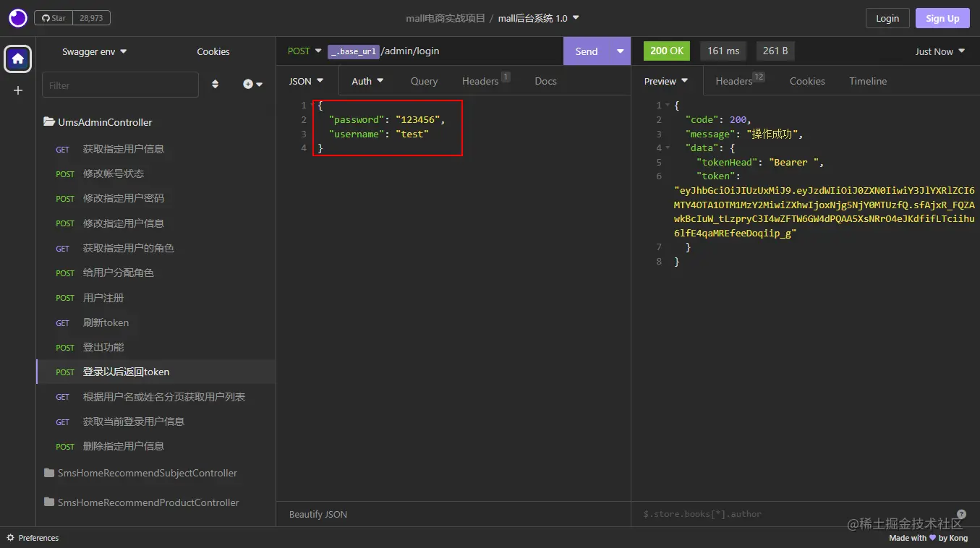980x548 pixels.
Task: Open the response Cookies tab
Action: 807,81
